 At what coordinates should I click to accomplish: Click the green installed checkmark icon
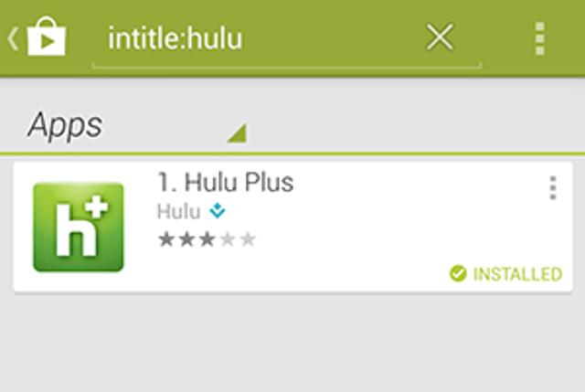click(x=458, y=273)
